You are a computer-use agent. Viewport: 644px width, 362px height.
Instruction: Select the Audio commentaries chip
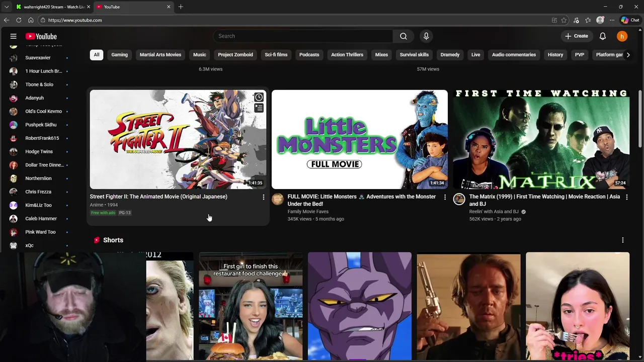(x=514, y=55)
